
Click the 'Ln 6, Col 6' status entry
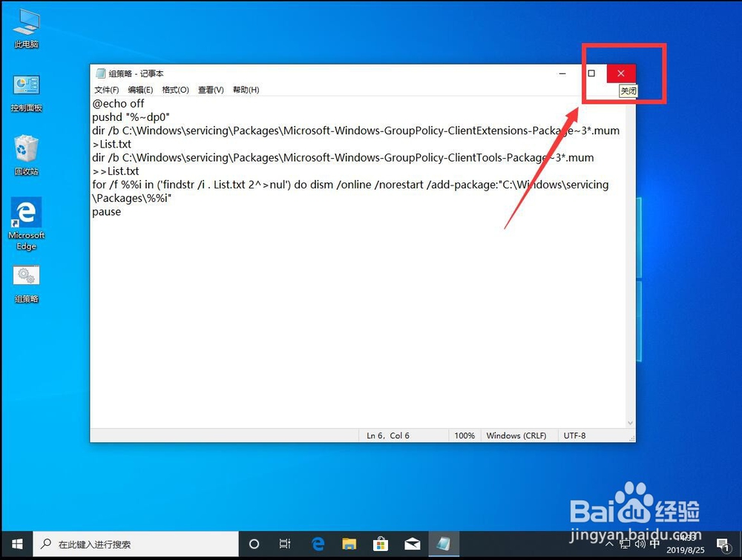coord(388,435)
